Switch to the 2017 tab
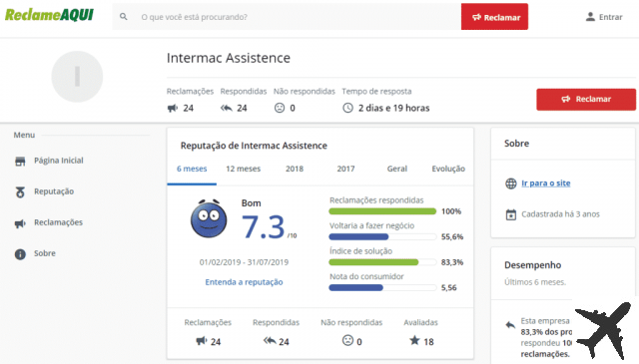 click(x=346, y=169)
